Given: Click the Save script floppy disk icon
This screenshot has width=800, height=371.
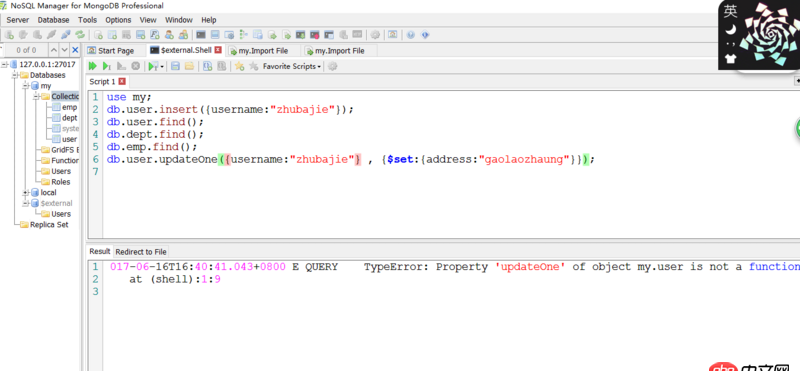Looking at the screenshot, I should click(175, 66).
